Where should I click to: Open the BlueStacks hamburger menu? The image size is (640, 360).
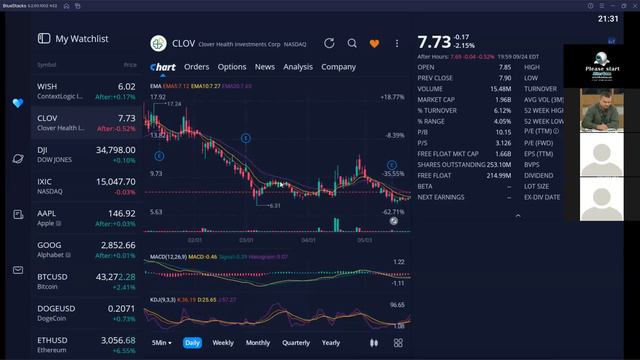(602, 6)
